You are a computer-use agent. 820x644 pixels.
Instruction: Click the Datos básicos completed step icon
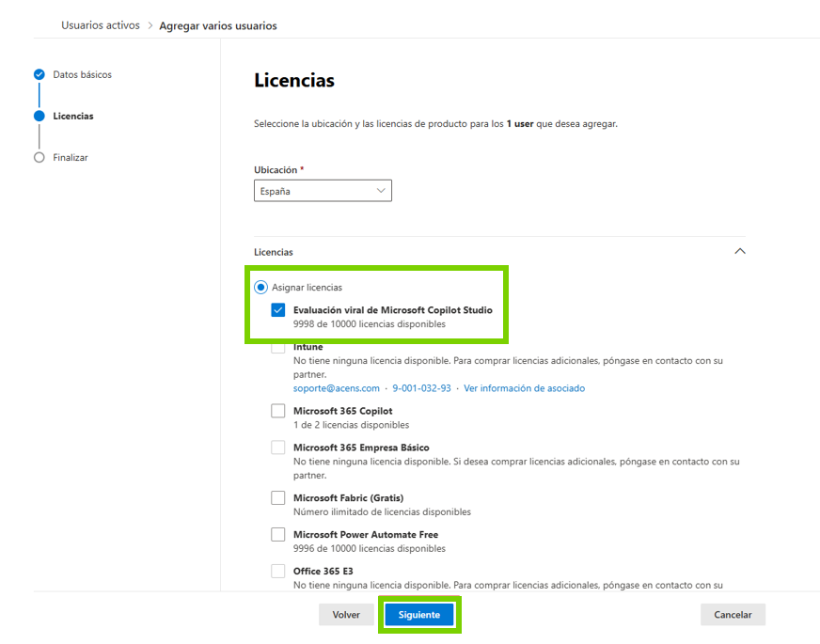point(39,75)
